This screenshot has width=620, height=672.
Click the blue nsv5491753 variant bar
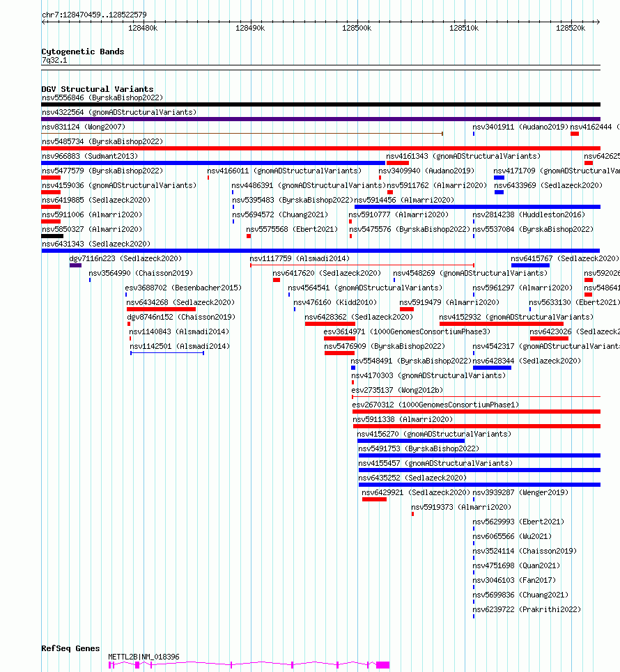pyautogui.click(x=479, y=455)
